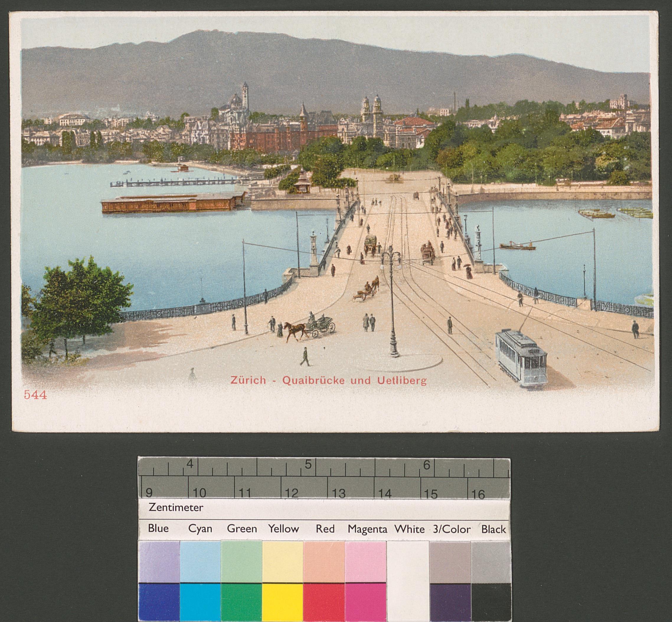Pick the pale cyan tint swatch

200,561
